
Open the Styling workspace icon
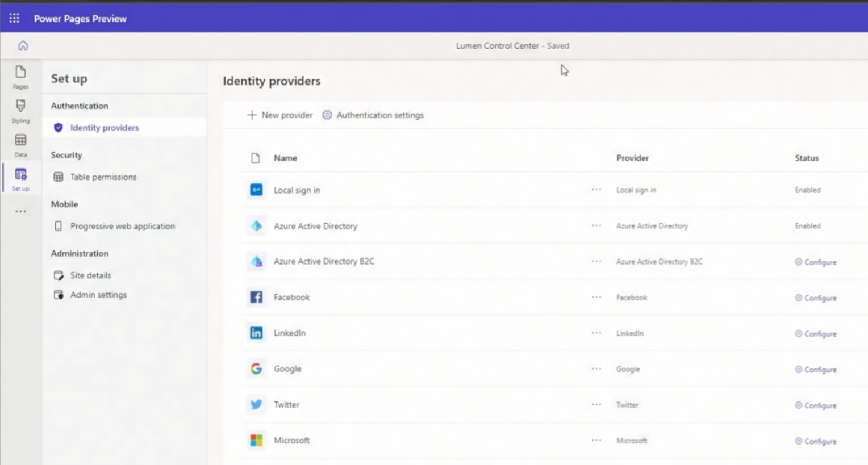pos(20,111)
